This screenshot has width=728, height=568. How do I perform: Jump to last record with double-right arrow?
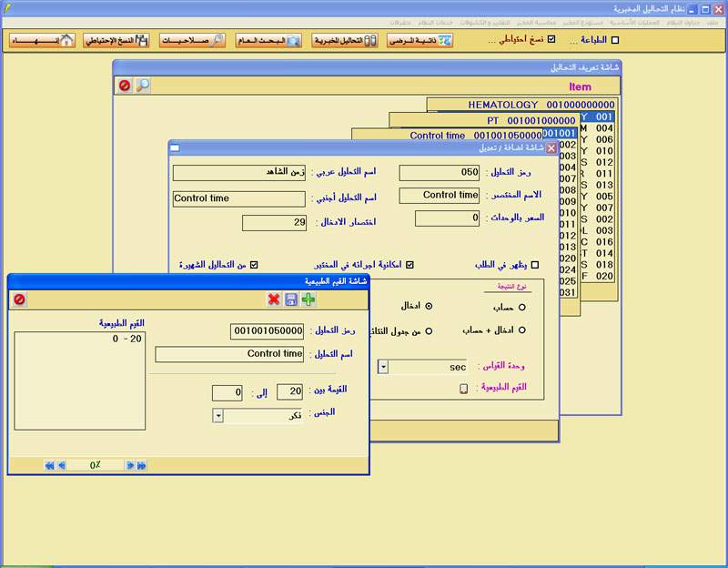pyautogui.click(x=141, y=465)
